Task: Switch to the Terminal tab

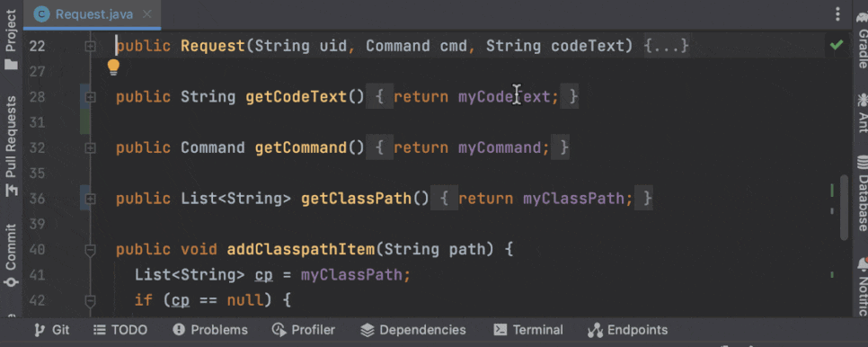Action: 528,331
